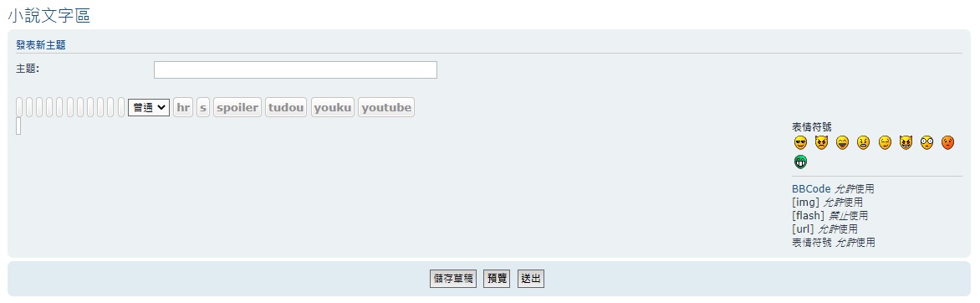
Task: Preview the post with 預覽
Action: [x=497, y=280]
